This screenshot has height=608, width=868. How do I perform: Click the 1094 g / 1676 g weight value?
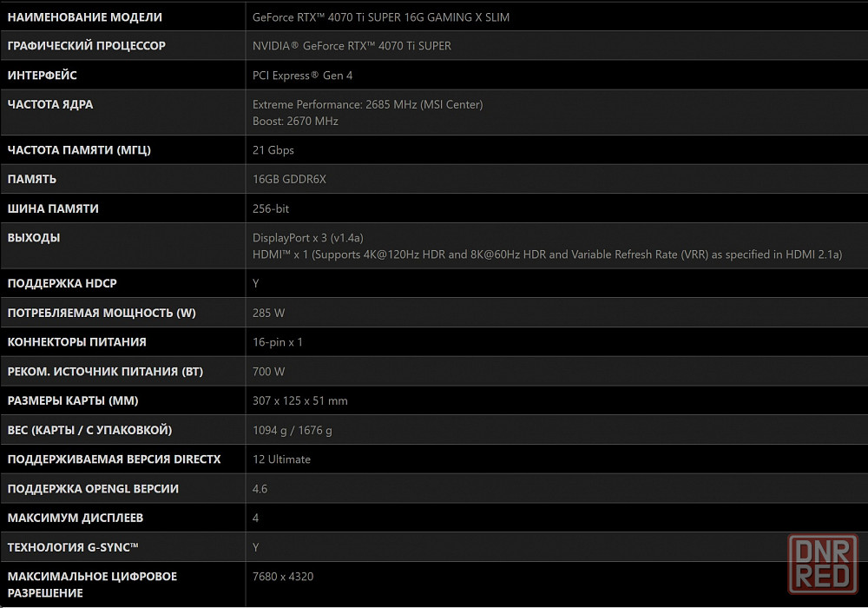pyautogui.click(x=293, y=430)
